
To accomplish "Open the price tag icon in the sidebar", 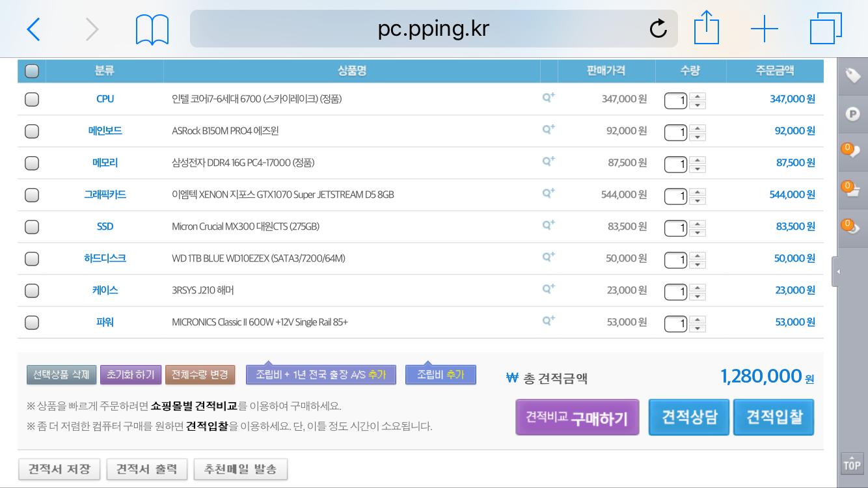I will coord(852,75).
